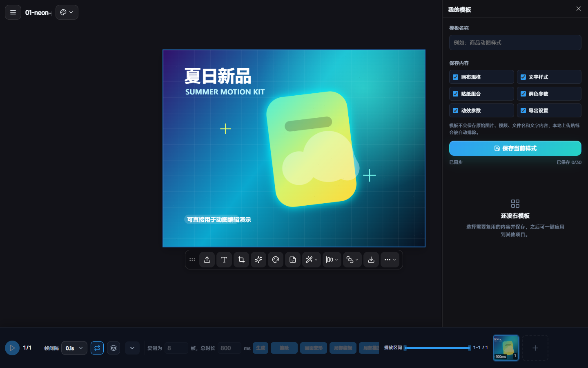Click the right playback range handle
Viewport: 588px width, 368px height.
[470, 348]
